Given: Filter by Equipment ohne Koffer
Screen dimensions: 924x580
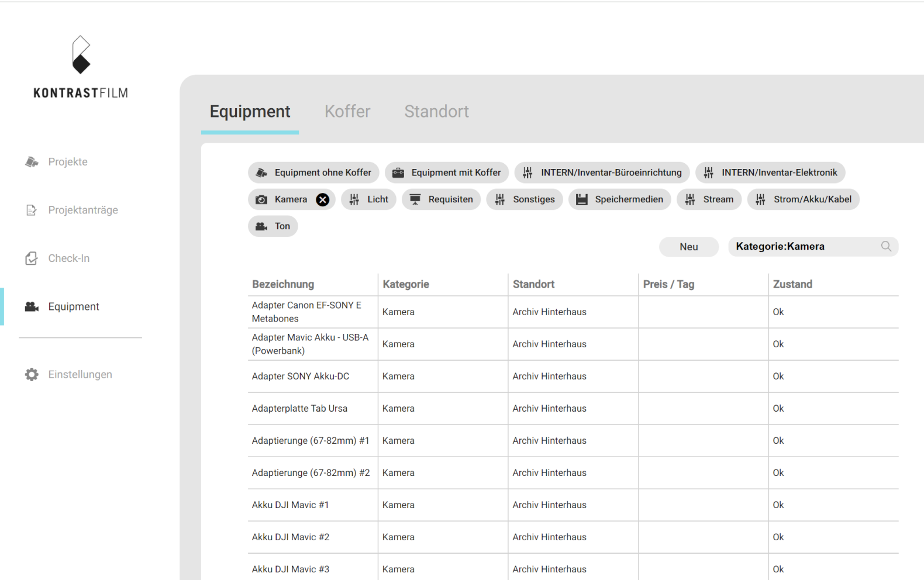Looking at the screenshot, I should [x=313, y=172].
